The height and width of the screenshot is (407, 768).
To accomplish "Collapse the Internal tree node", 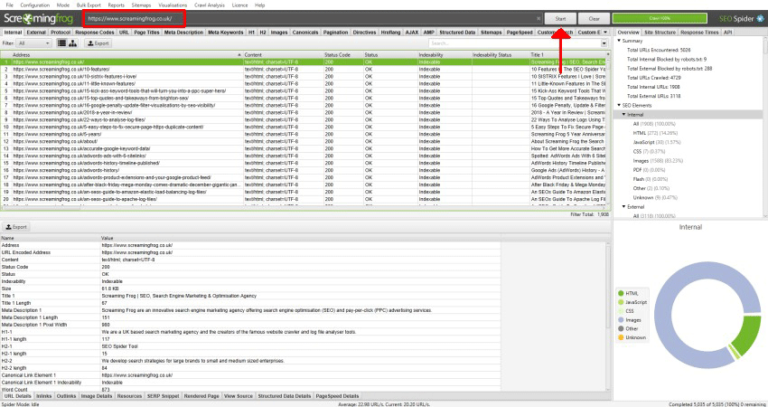I will [624, 115].
